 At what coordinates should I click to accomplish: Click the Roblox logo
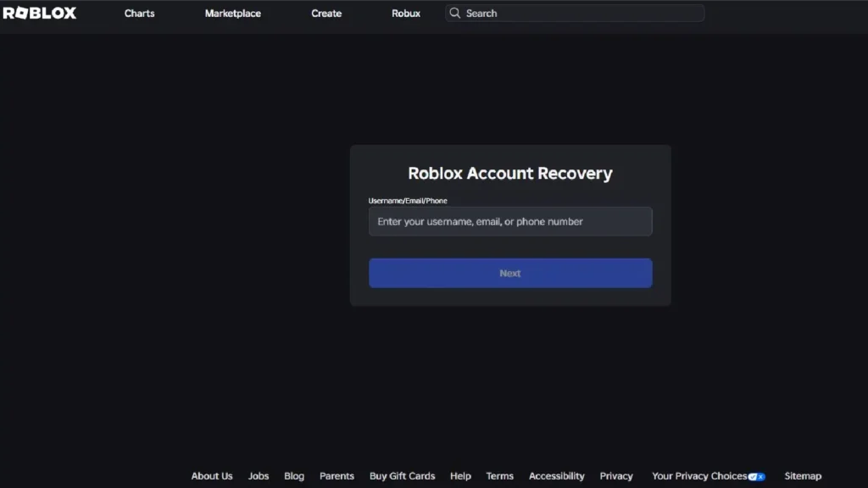[39, 13]
